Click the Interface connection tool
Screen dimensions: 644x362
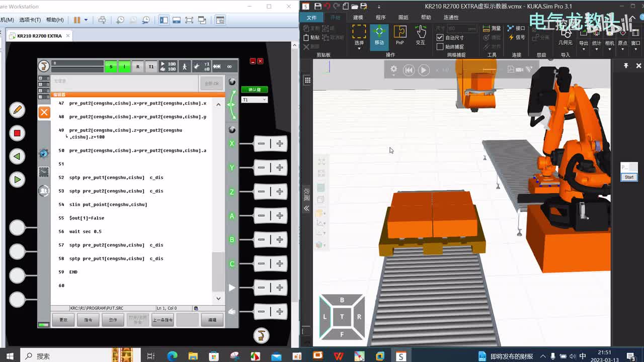(516, 29)
